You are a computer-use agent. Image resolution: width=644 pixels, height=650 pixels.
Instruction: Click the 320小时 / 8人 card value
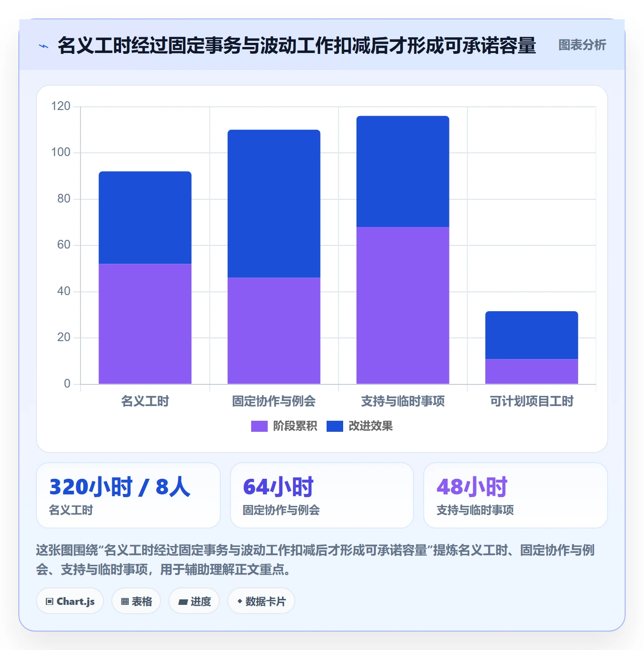point(120,487)
